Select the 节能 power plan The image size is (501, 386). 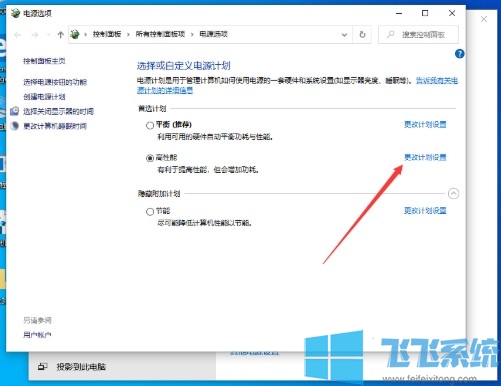(x=150, y=212)
